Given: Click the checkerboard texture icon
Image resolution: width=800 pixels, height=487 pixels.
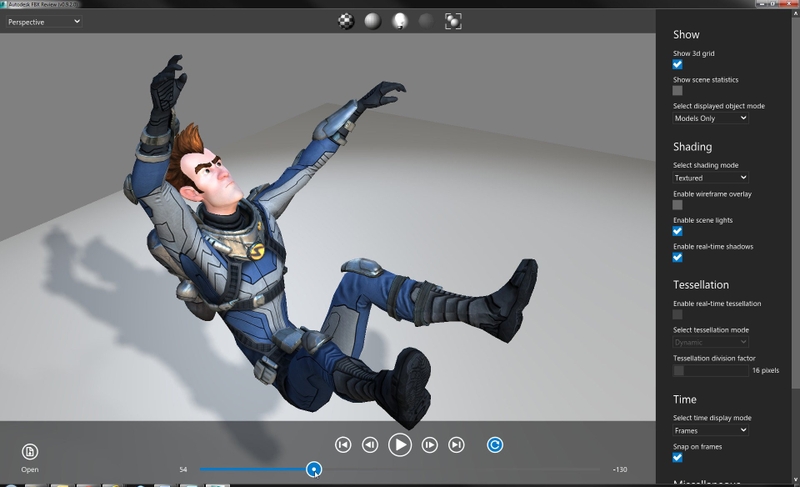Looking at the screenshot, I should [x=346, y=21].
